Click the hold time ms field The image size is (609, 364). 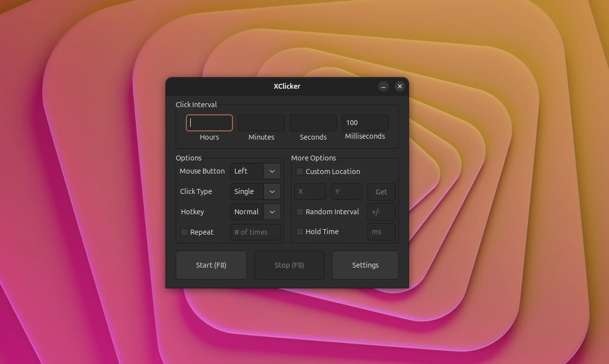pyautogui.click(x=381, y=232)
